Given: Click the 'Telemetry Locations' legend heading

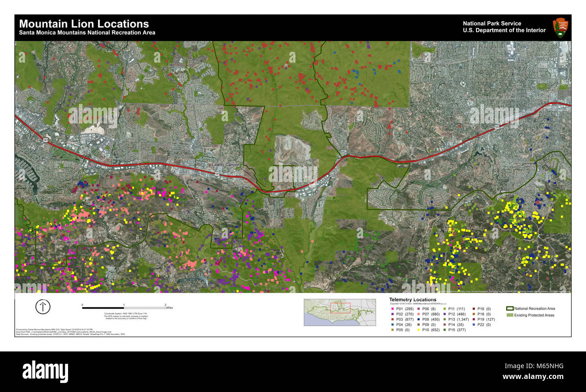Looking at the screenshot, I should [x=413, y=300].
